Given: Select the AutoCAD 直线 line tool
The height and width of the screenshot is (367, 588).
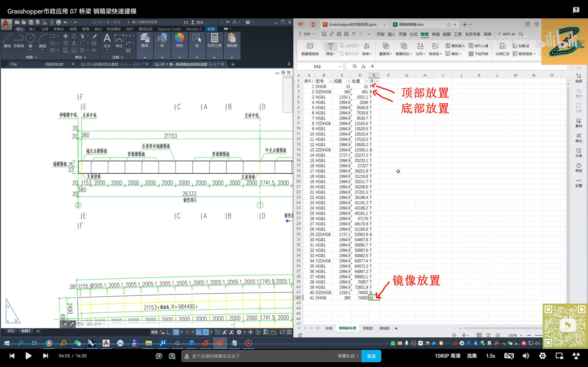Looking at the screenshot, I should click(x=7, y=38).
